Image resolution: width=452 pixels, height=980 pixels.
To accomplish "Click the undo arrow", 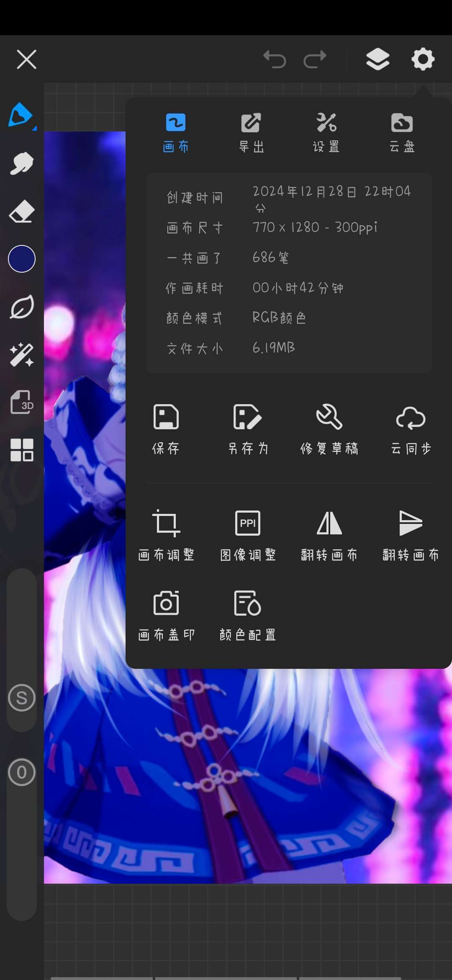I will click(275, 59).
